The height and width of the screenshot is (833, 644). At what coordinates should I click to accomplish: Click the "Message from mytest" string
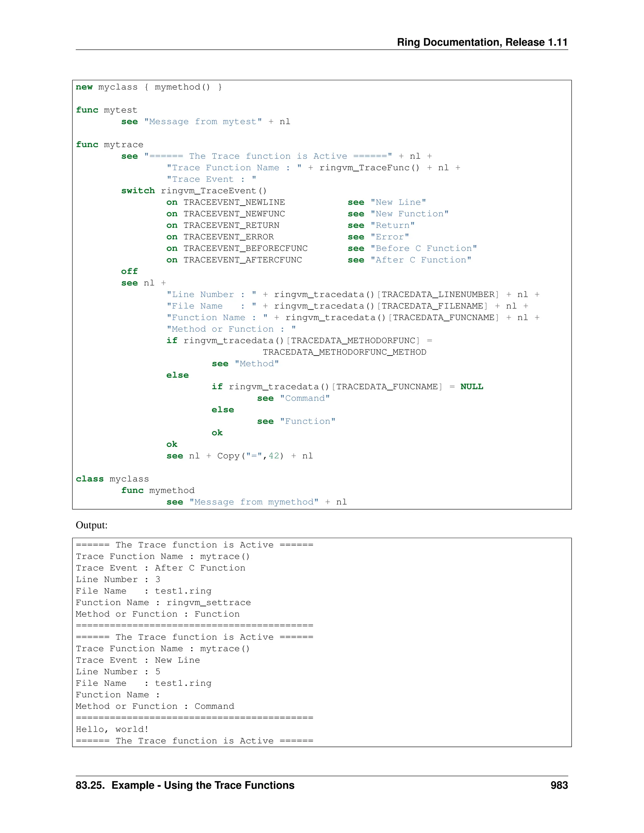coord(203,122)
